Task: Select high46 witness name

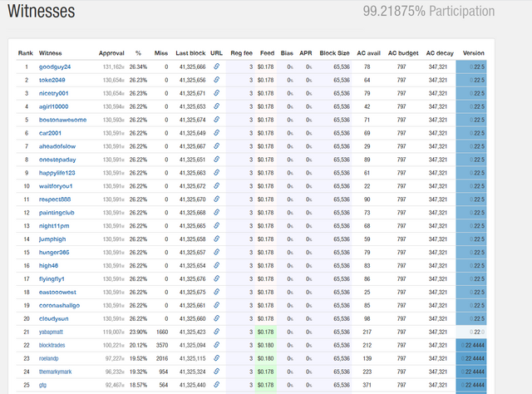Action: (x=48, y=265)
